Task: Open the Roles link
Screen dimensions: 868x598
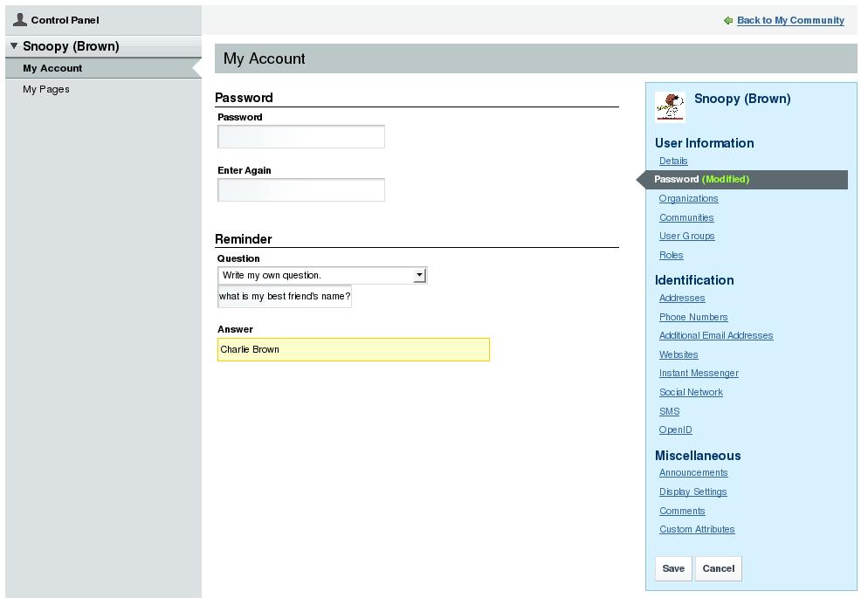Action: [671, 255]
